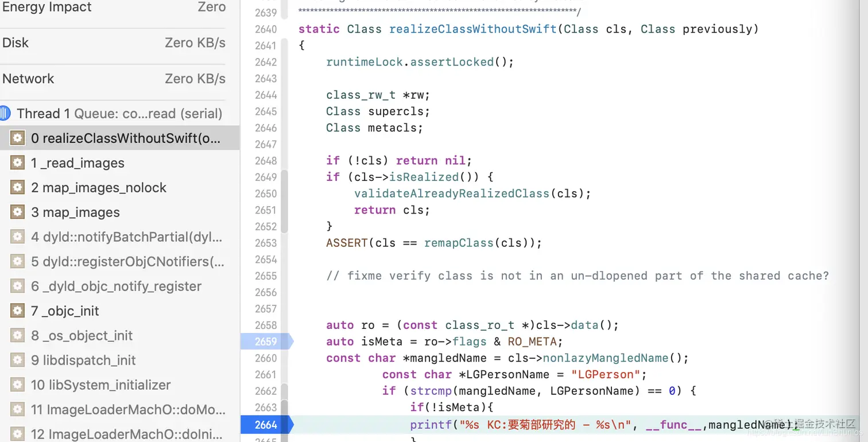
Task: Select stack frame 2 map_images_nolock
Action: click(119, 188)
